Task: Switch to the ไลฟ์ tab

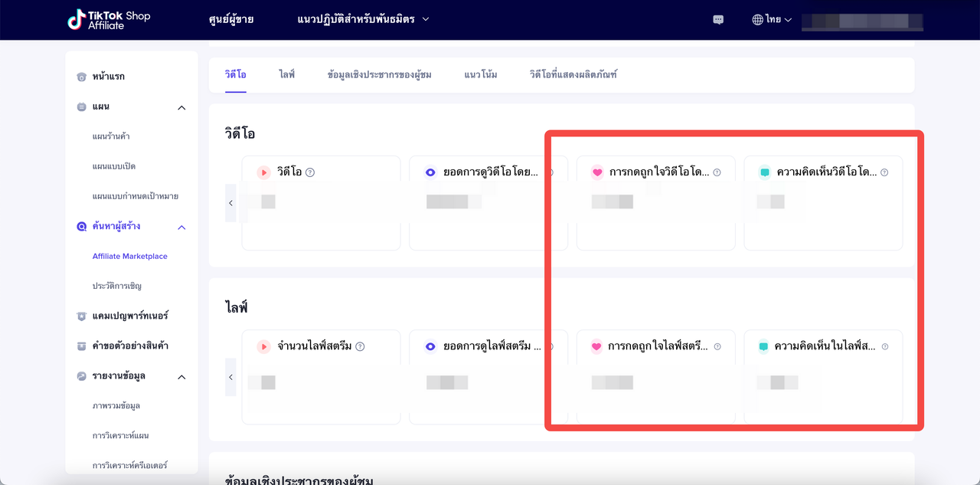Action: (x=286, y=74)
